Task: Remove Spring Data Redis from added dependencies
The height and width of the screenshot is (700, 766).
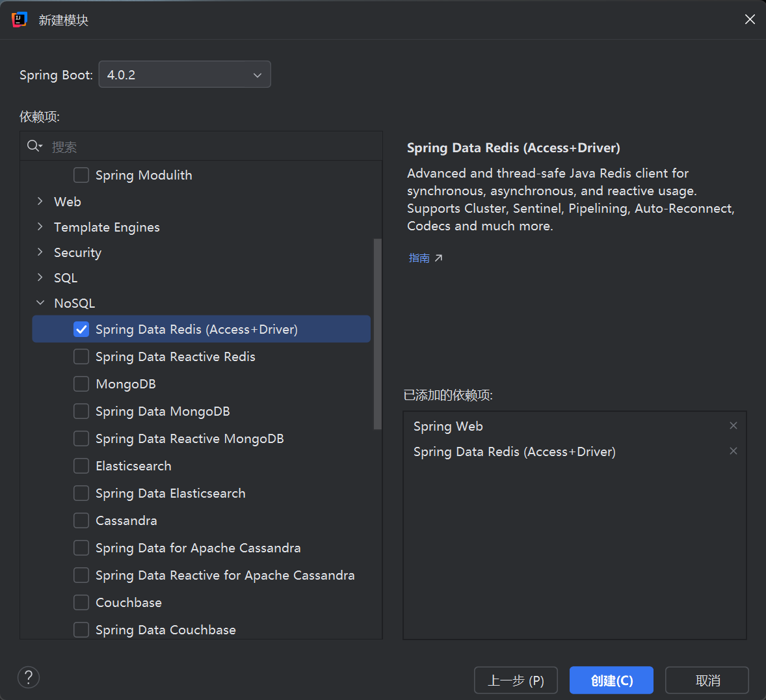Action: click(x=733, y=451)
